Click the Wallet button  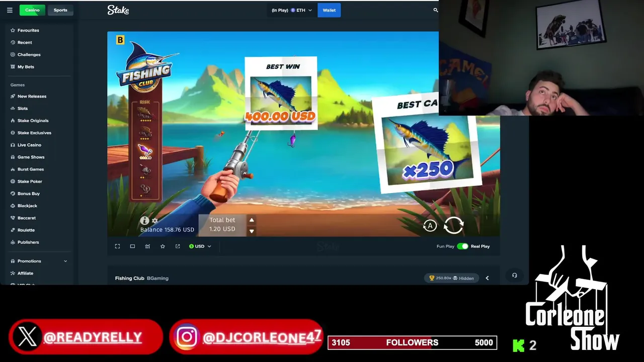(x=329, y=10)
